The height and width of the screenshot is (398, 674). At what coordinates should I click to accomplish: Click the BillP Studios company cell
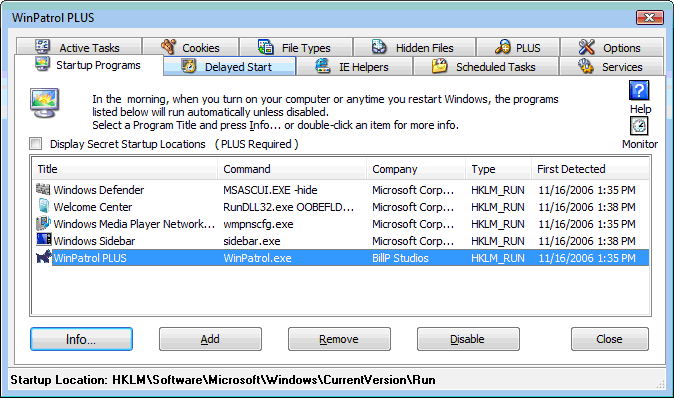click(400, 258)
